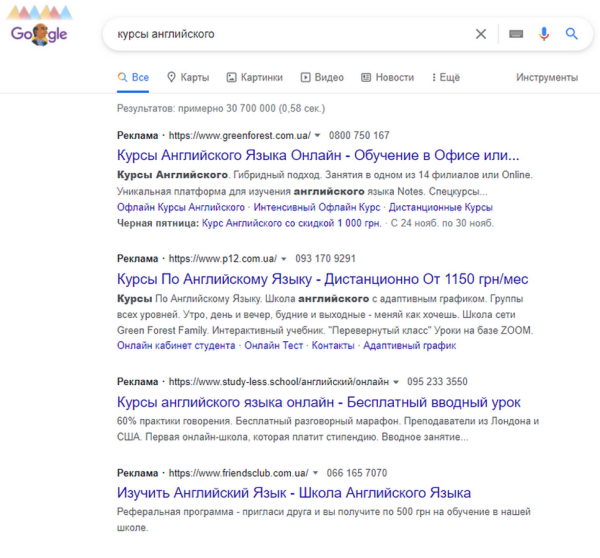Open Бесплатный вводный урок ad title

pyautogui.click(x=318, y=402)
